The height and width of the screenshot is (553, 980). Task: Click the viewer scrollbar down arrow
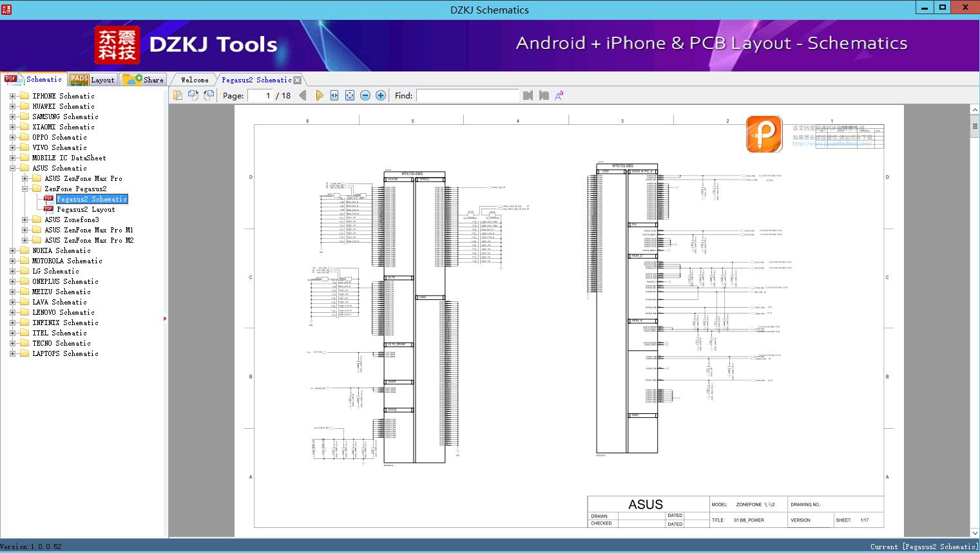(x=974, y=532)
